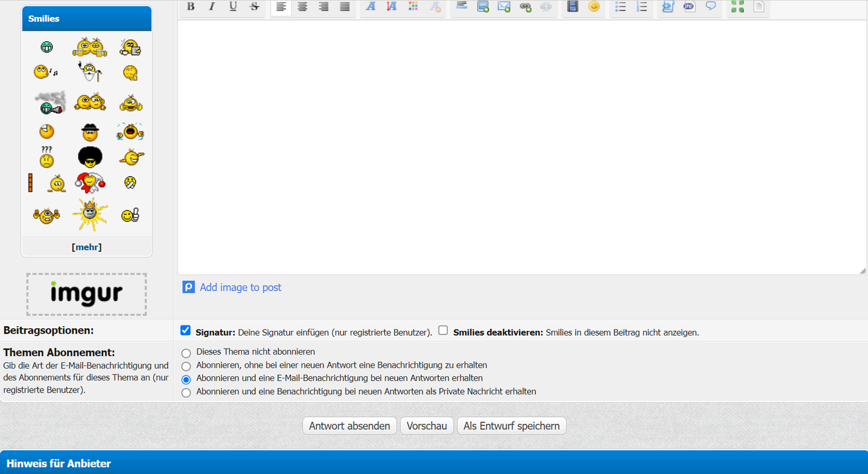Screen dimensions: 868x474
Task: Insert the black hat smiley
Action: tap(90, 132)
